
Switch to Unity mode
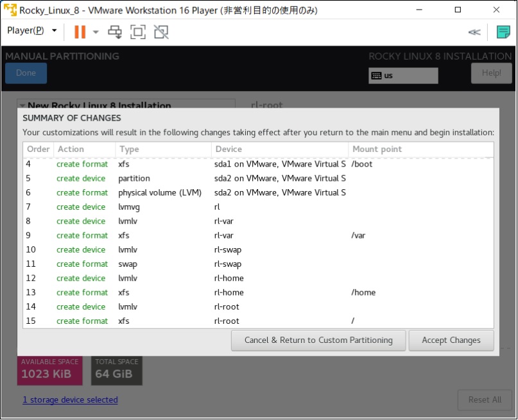click(x=160, y=31)
